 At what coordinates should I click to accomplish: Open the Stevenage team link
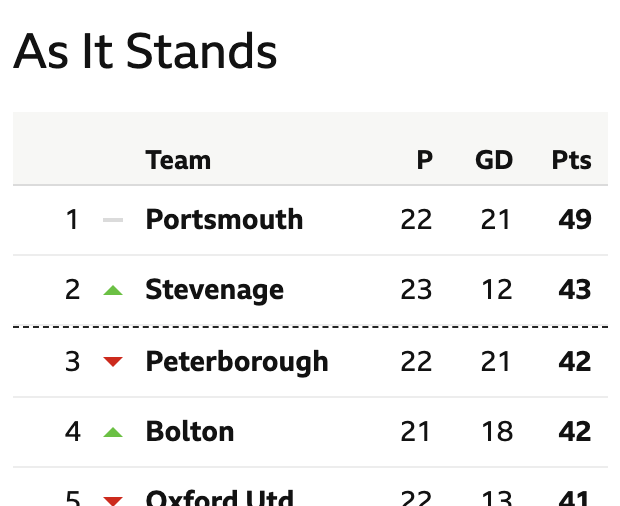click(215, 291)
